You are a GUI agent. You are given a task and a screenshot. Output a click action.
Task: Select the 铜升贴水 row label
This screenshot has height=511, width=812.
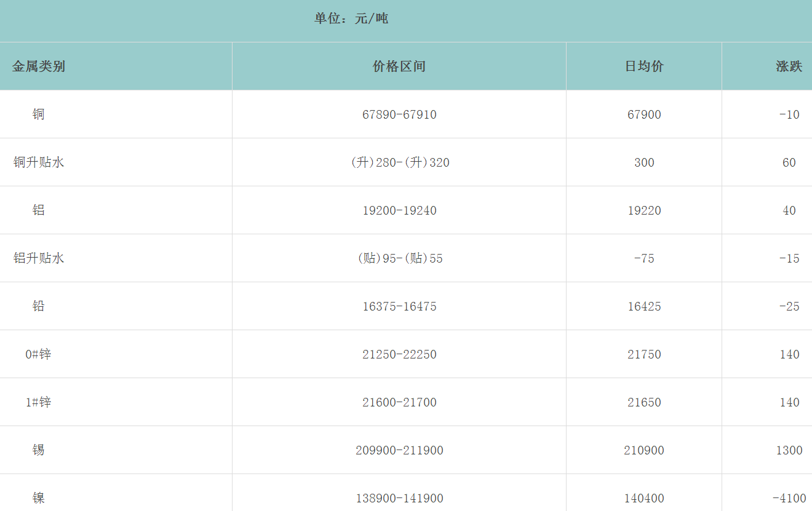[39, 162]
